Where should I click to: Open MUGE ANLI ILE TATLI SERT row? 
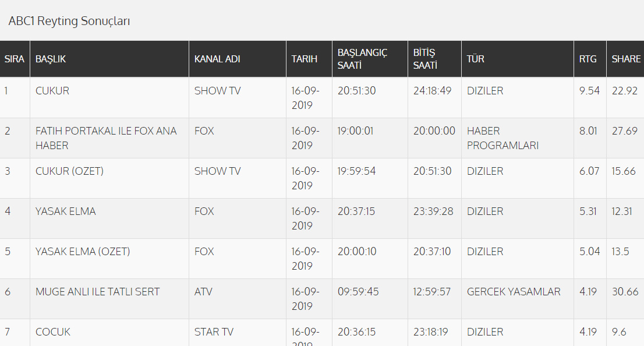click(97, 292)
